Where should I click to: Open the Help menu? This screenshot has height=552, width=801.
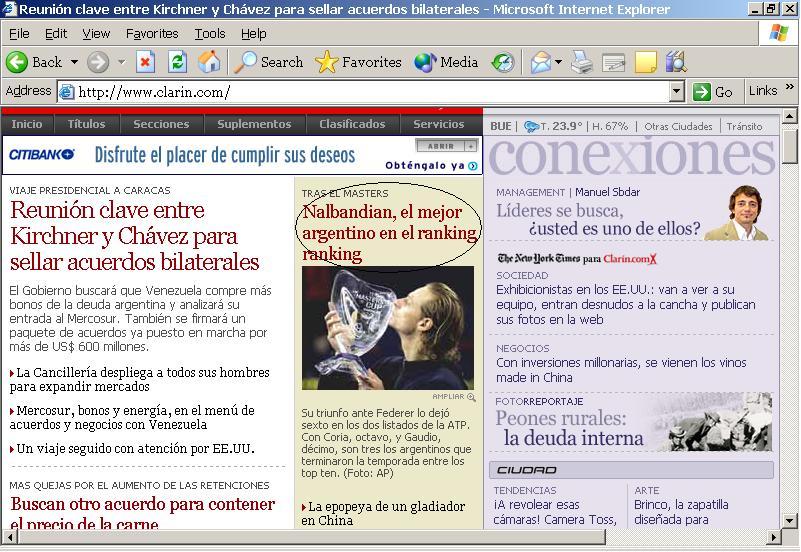pos(253,34)
